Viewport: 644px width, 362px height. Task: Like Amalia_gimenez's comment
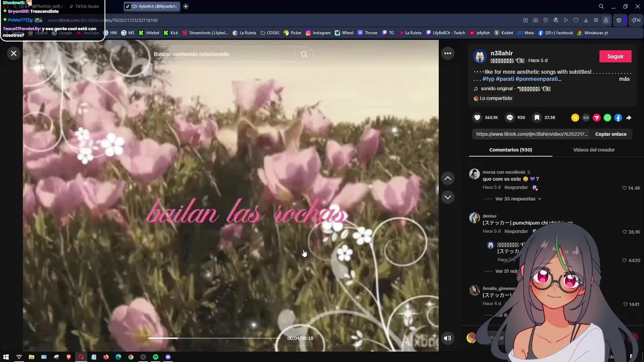click(625, 304)
